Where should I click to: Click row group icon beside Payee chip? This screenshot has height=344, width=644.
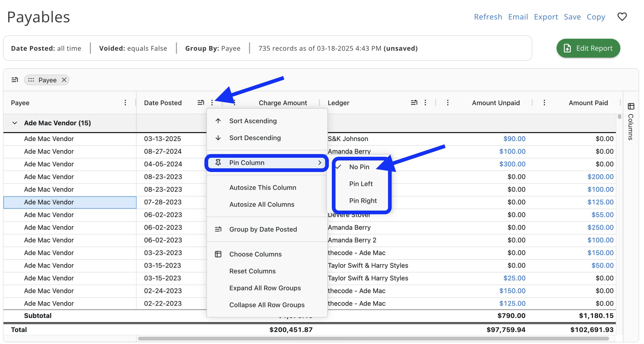click(x=15, y=80)
